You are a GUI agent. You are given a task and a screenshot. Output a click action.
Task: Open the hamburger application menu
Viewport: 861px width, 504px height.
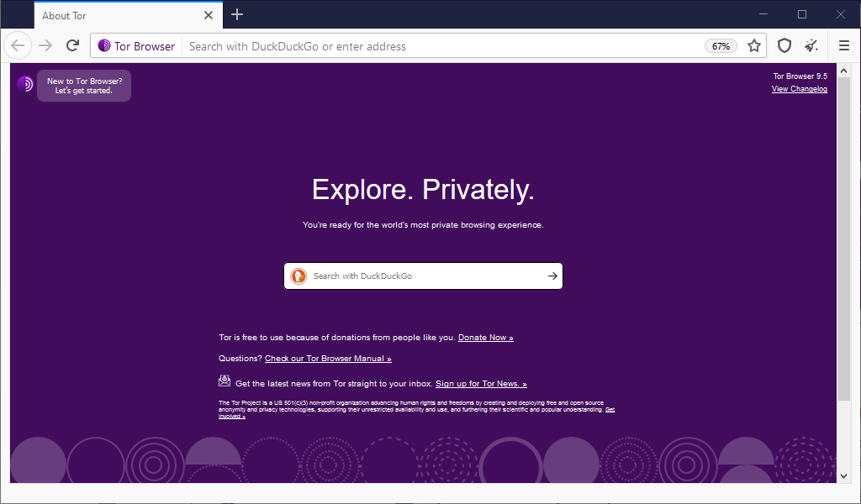click(844, 45)
